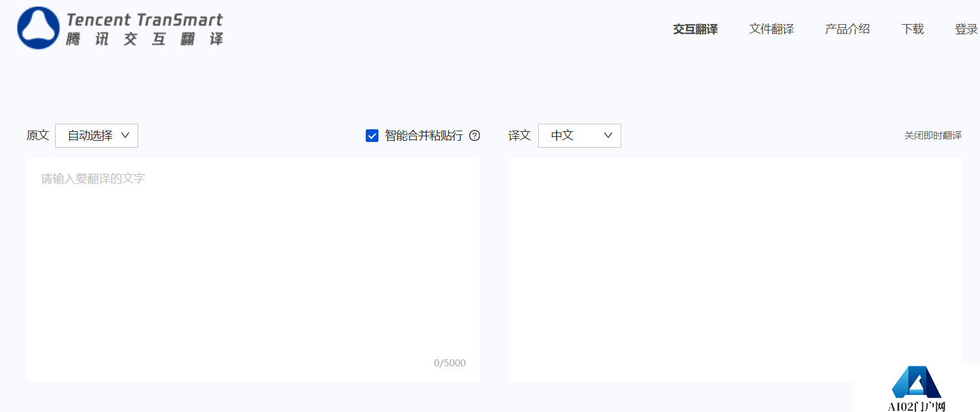Click the 原文 label
The width and height of the screenshot is (980, 412).
pos(37,136)
